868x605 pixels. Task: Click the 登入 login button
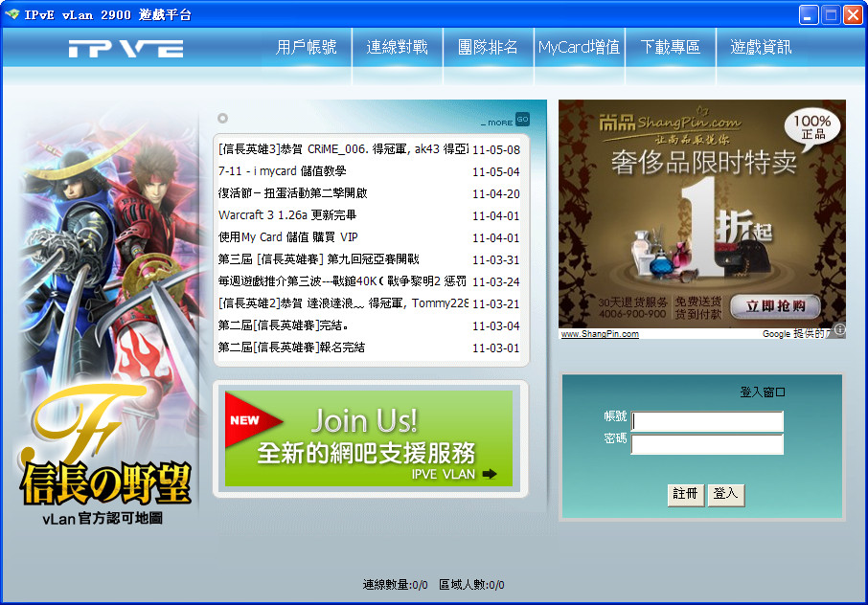click(725, 494)
